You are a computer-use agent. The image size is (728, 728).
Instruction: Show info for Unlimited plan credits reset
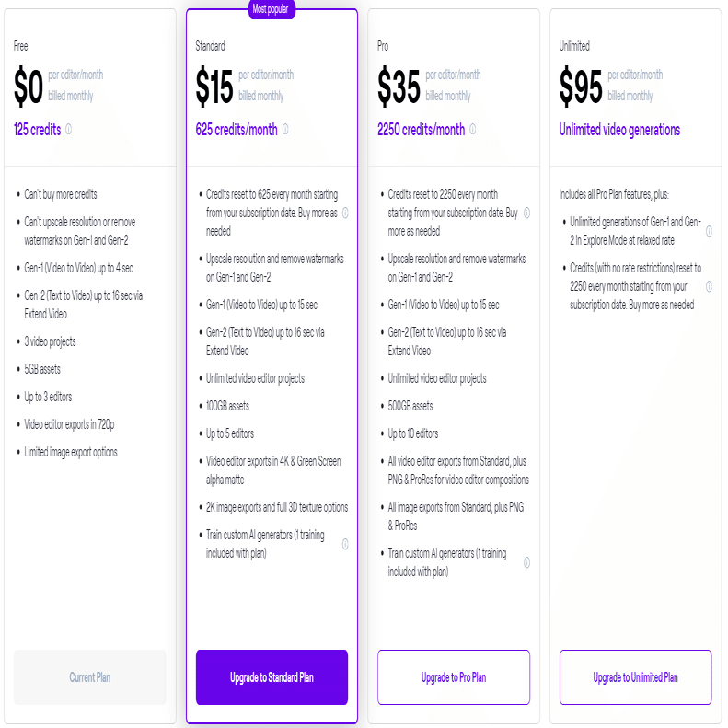tap(709, 286)
